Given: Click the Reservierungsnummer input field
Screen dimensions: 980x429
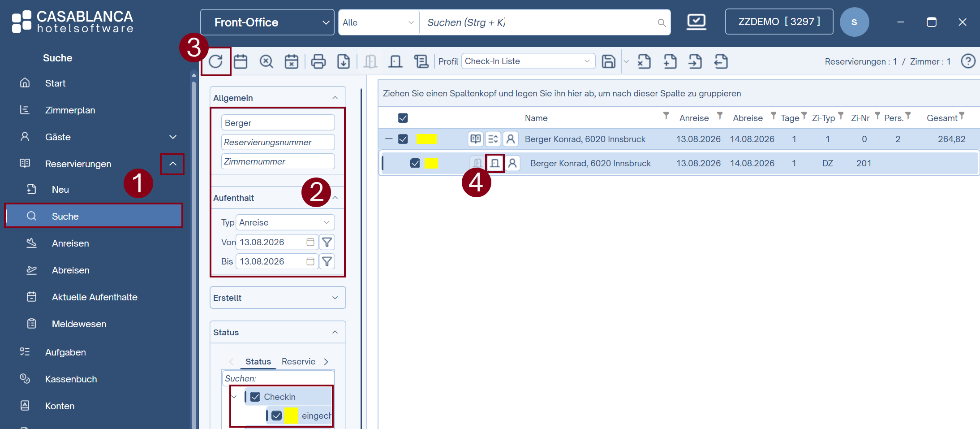Looking at the screenshot, I should (x=278, y=142).
